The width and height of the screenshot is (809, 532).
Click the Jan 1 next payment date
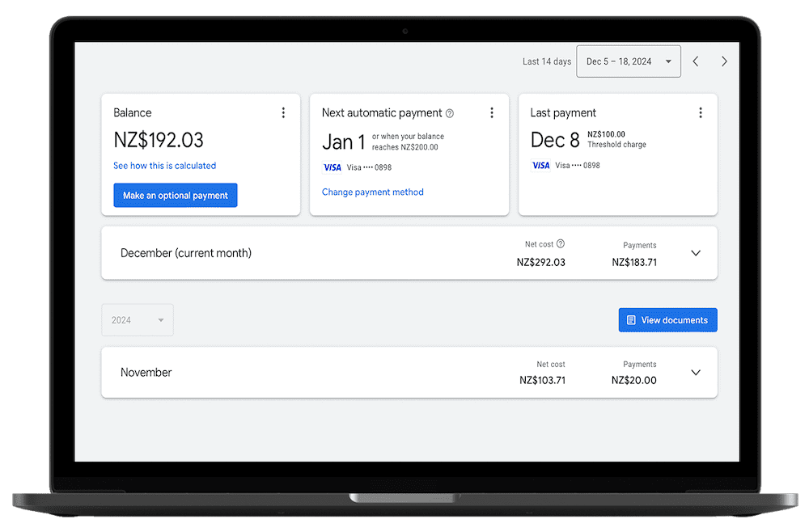coord(344,141)
